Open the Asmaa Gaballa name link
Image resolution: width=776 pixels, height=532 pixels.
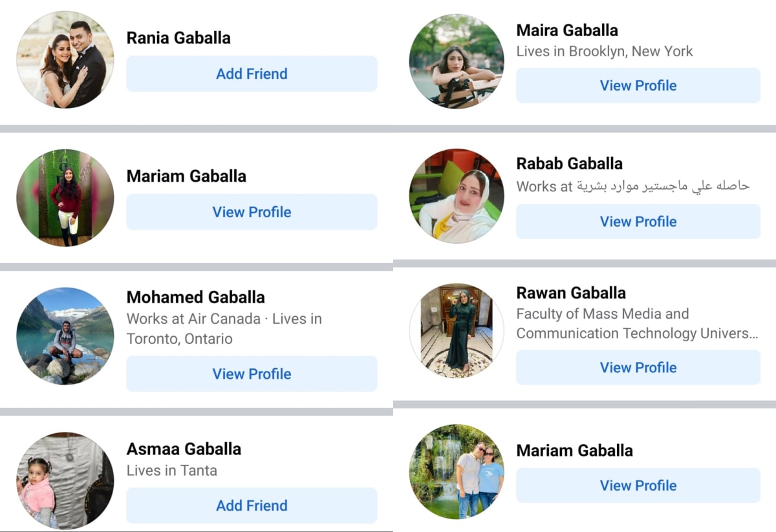(184, 449)
